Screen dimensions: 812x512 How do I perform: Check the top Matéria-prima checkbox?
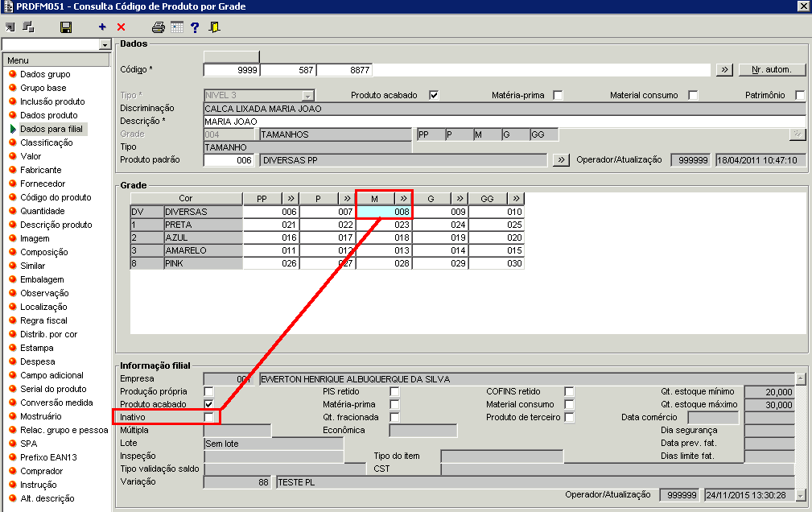558,95
